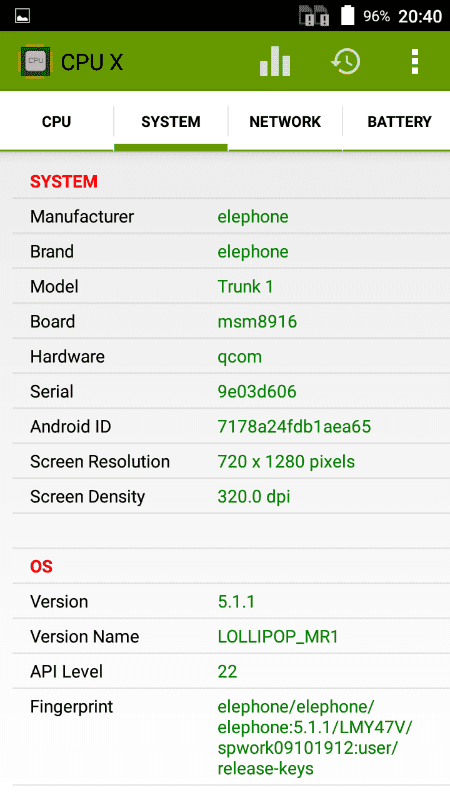Open the three-dot overflow menu
This screenshot has width=450, height=800.
[415, 62]
